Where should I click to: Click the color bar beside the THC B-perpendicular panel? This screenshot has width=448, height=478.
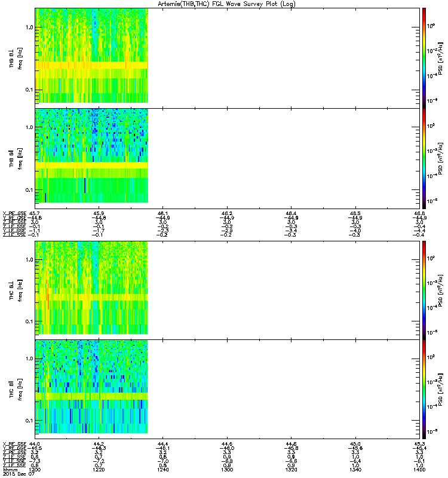point(424,290)
